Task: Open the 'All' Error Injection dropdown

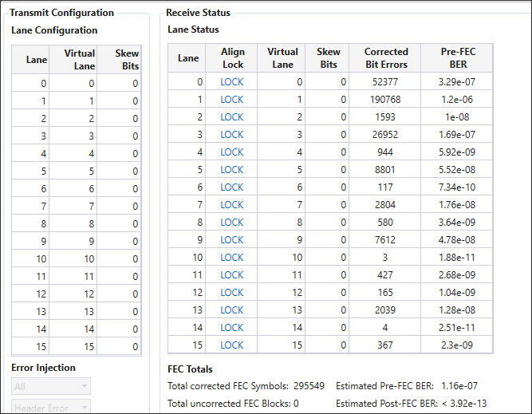Action: (x=51, y=386)
